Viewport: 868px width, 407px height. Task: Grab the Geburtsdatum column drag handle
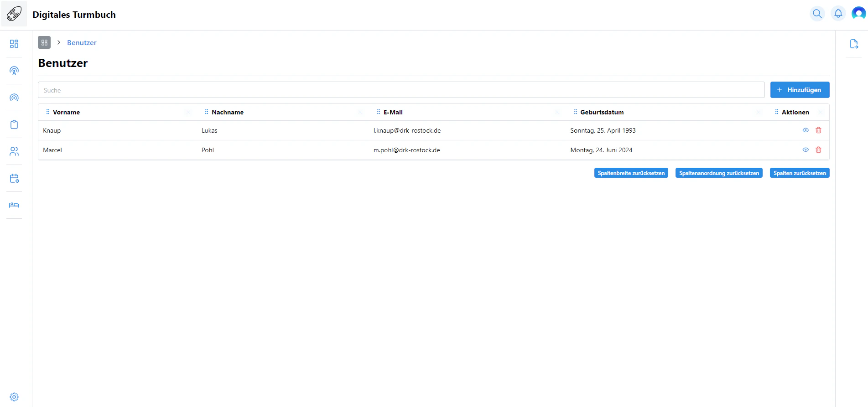[576, 112]
